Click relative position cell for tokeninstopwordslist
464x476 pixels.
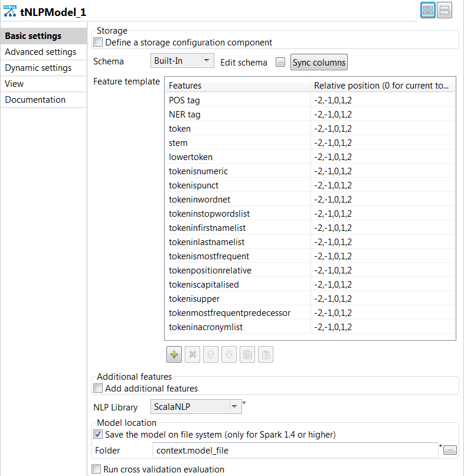(383, 214)
